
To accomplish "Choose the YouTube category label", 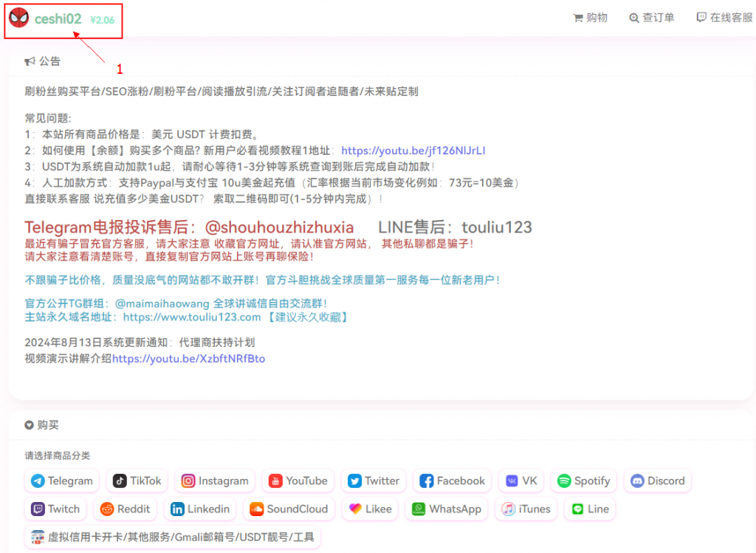I will (306, 481).
